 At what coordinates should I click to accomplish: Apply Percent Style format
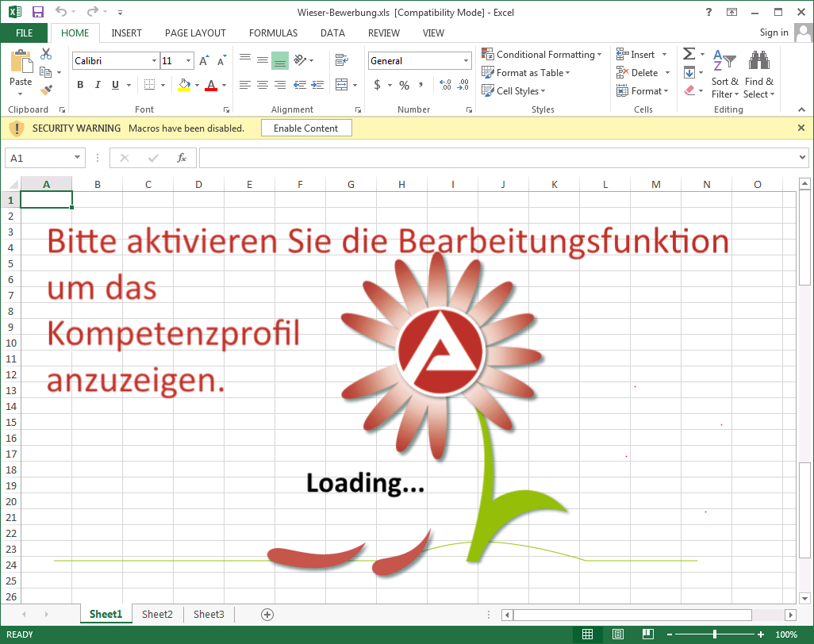405,85
